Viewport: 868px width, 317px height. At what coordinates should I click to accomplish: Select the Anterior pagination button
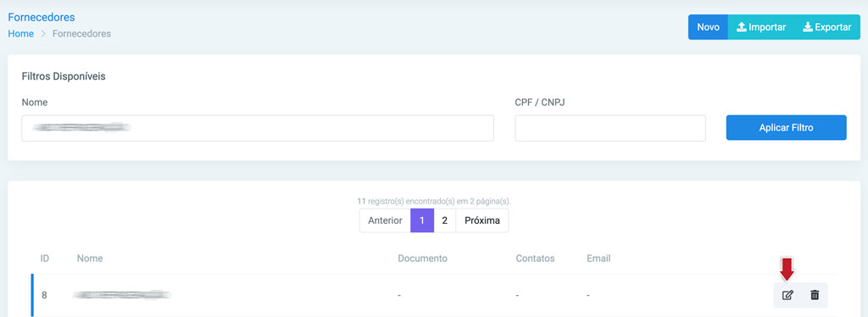[x=385, y=220]
